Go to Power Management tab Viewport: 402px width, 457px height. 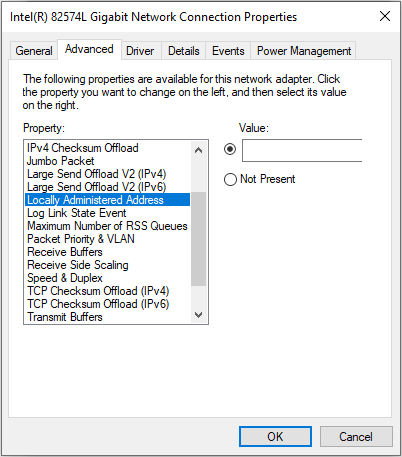[304, 51]
